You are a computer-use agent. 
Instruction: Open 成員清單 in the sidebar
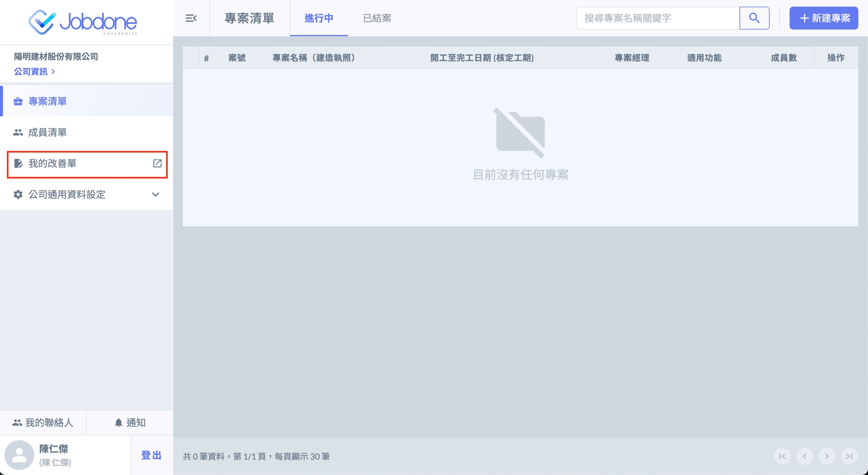pos(47,133)
